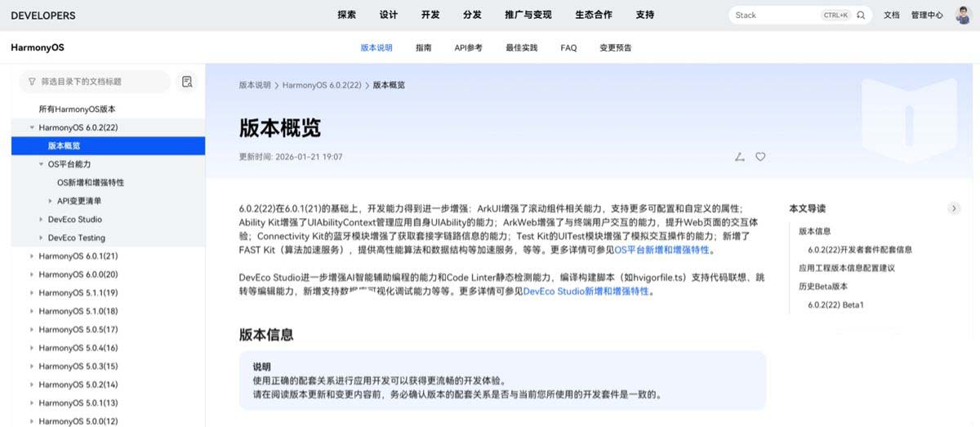Select the 版本概览 sidebar item

click(x=108, y=145)
